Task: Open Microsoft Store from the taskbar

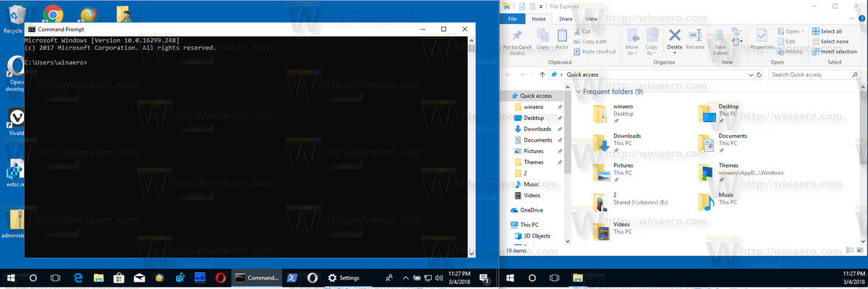Action: point(119,277)
